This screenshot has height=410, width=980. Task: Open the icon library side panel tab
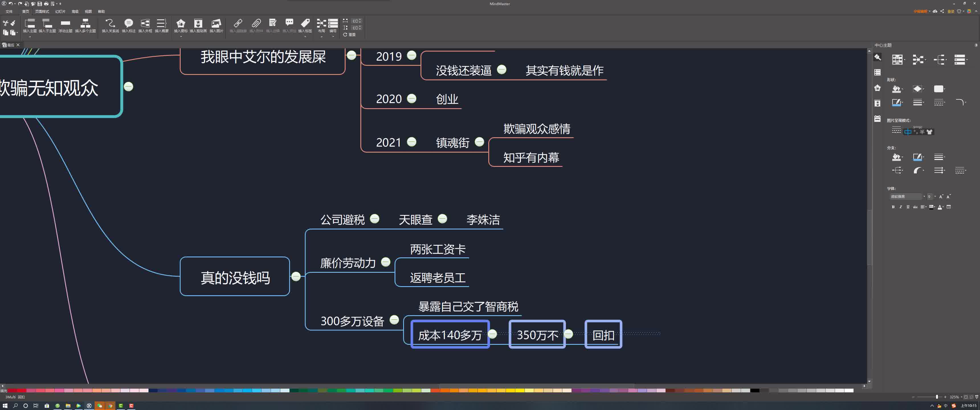click(877, 88)
